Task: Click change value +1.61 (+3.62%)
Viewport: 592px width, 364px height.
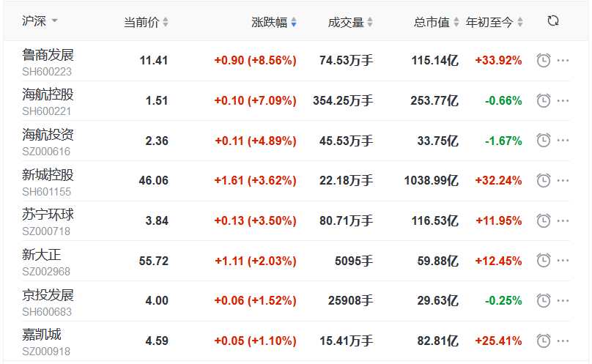Action: click(x=255, y=180)
